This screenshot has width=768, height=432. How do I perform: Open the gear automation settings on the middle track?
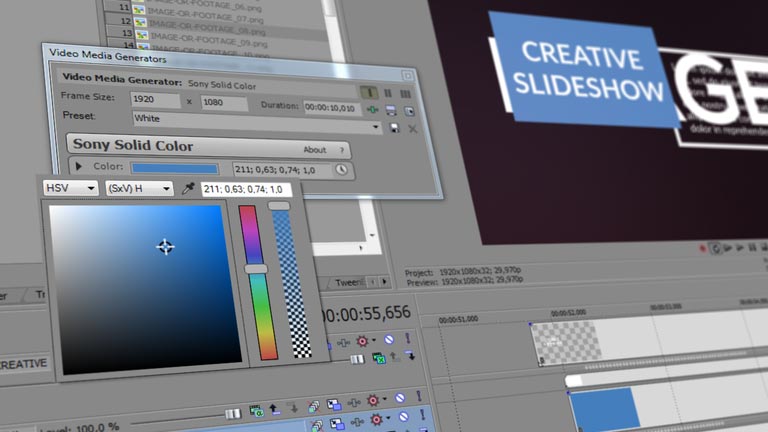point(373,401)
